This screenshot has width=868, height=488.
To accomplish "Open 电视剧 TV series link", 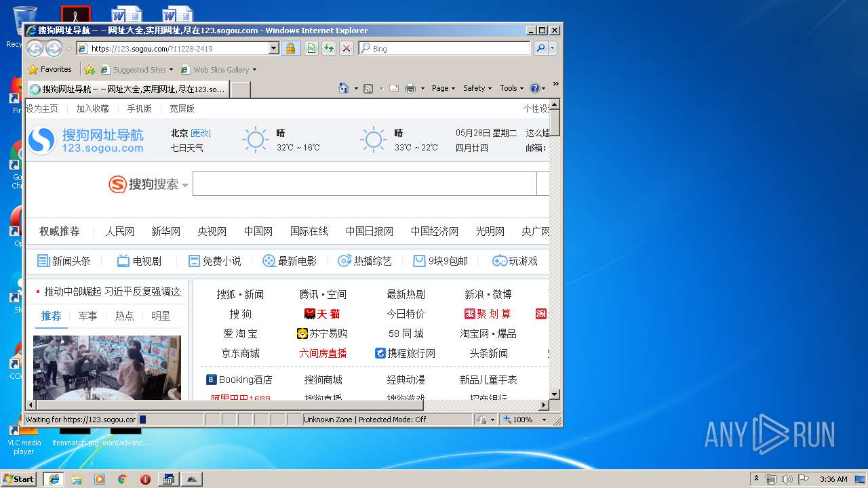I will pos(139,261).
